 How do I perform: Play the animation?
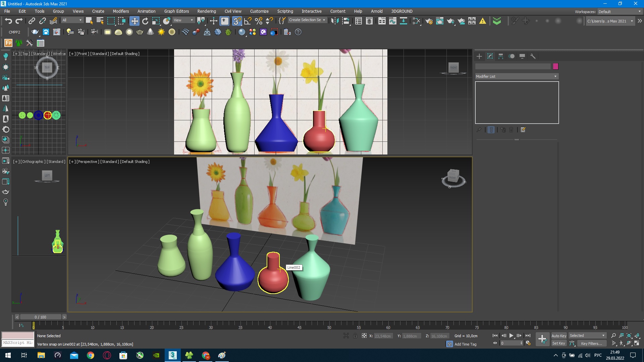point(511,336)
